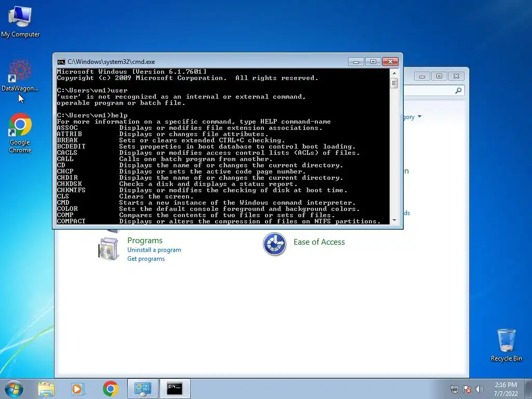Open My Computer desktop icon
532x399 pixels.
pyautogui.click(x=20, y=21)
